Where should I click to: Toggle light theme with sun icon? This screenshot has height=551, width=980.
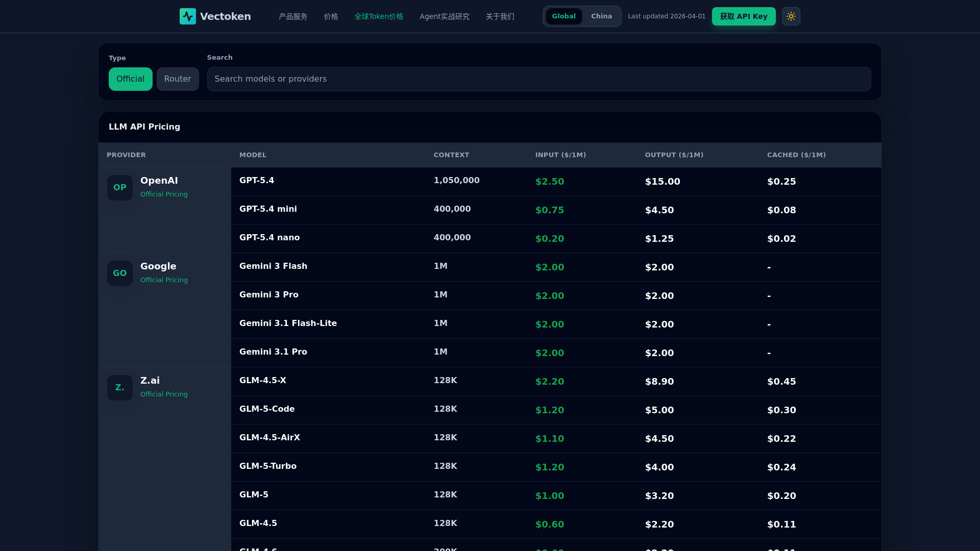[791, 16]
